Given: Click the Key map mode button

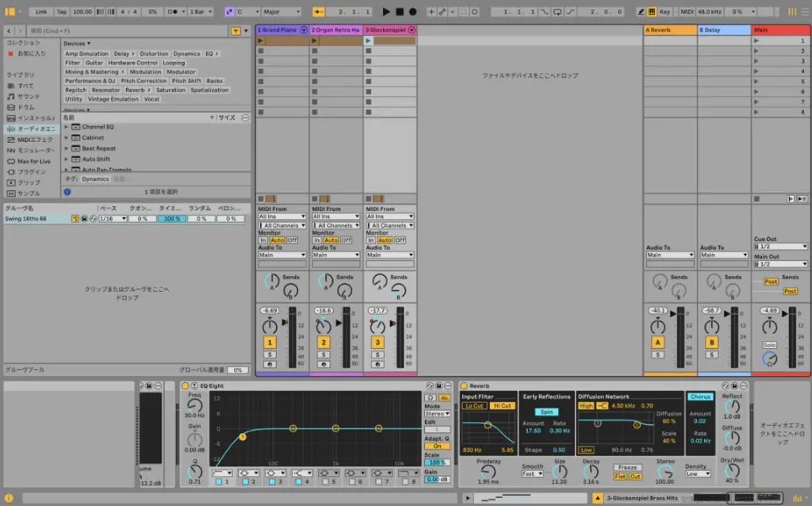Looking at the screenshot, I should point(665,11).
